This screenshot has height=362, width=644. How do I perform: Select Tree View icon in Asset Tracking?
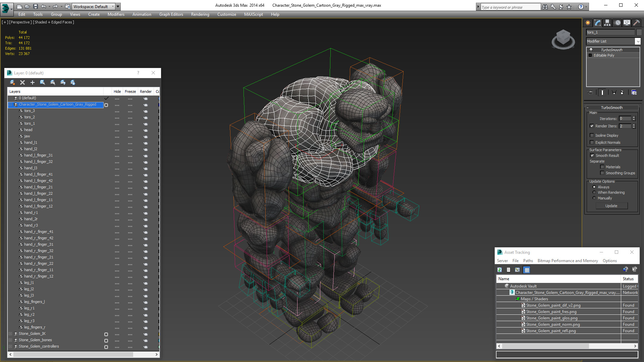tap(518, 270)
